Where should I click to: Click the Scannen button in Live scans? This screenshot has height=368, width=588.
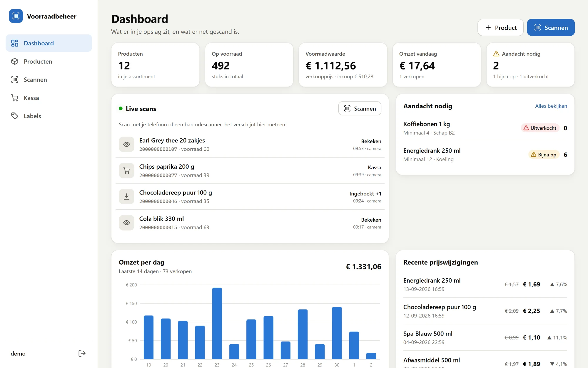click(x=360, y=109)
